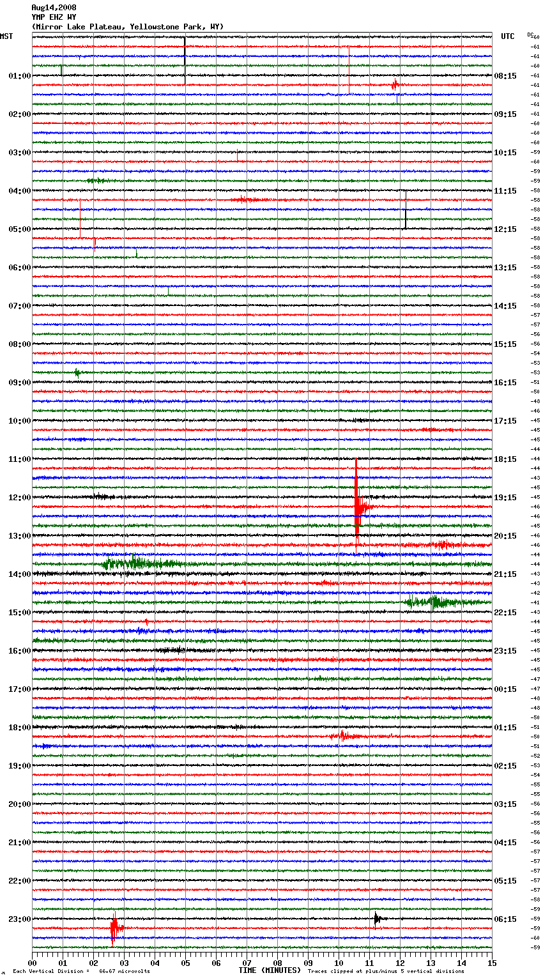Click the 00 minute axis tick label
The height and width of the screenshot is (980, 543).
pyautogui.click(x=32, y=963)
